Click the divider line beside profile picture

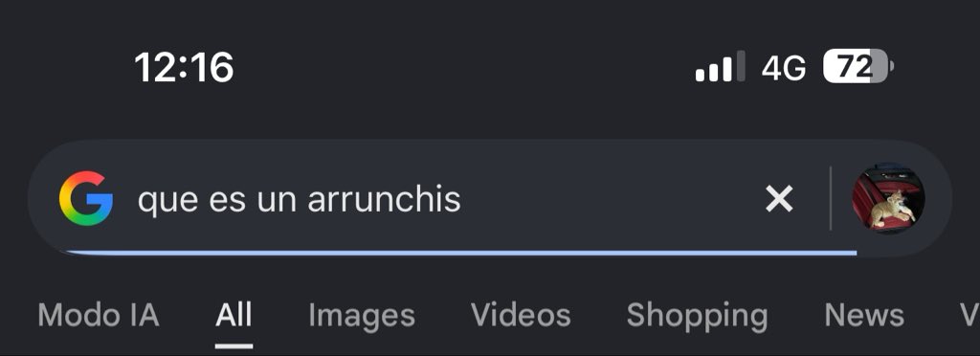pos(830,199)
